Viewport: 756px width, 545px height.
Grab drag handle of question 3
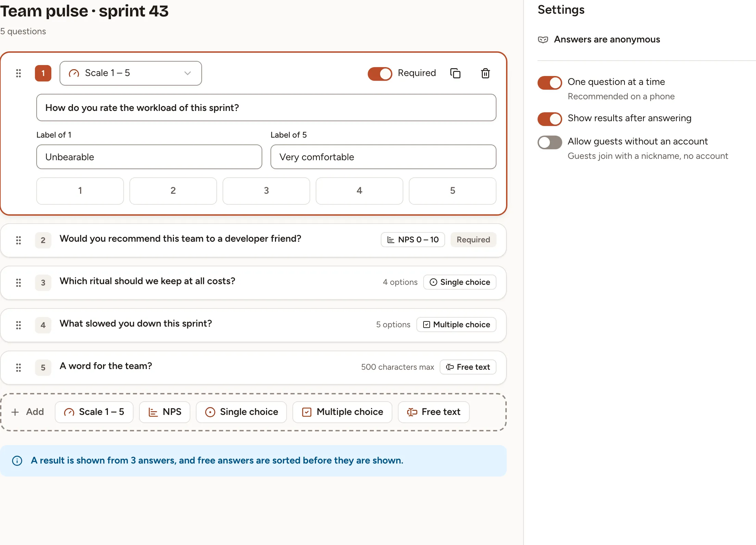[x=18, y=283]
